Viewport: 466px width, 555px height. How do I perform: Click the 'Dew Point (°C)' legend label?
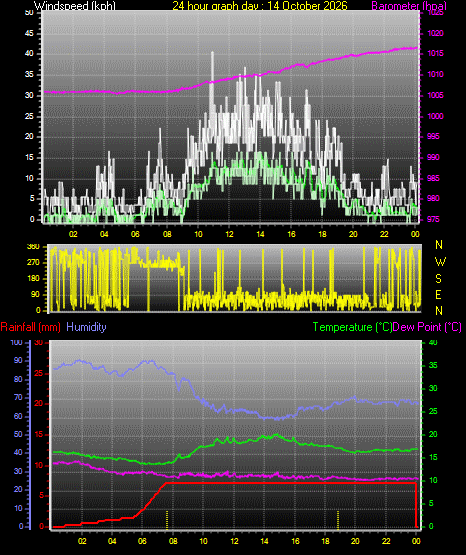click(x=427, y=327)
